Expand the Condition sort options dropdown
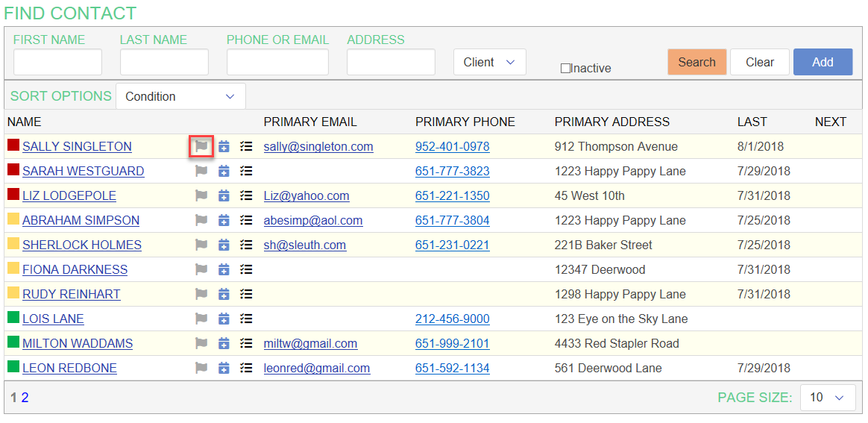Image resolution: width=868 pixels, height=423 pixels. click(x=180, y=97)
